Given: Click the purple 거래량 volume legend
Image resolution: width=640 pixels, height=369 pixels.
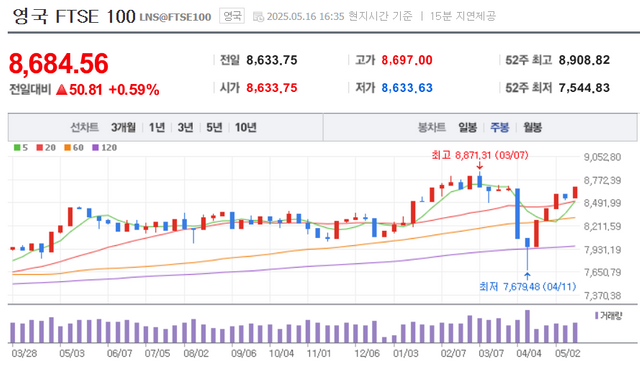Looking at the screenshot, I should (x=608, y=316).
